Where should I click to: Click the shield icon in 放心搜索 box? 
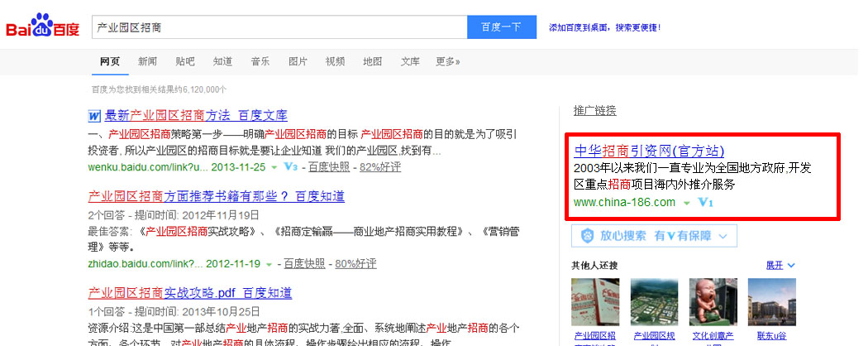[x=587, y=236]
